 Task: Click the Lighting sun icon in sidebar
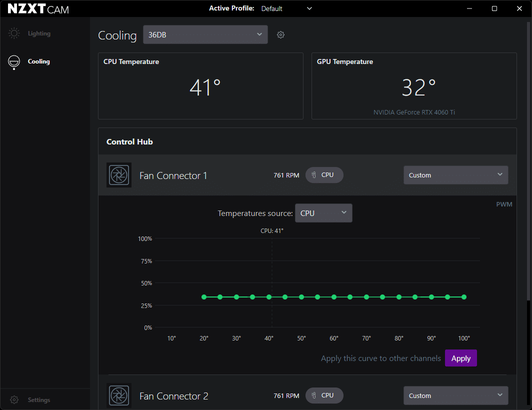point(14,33)
